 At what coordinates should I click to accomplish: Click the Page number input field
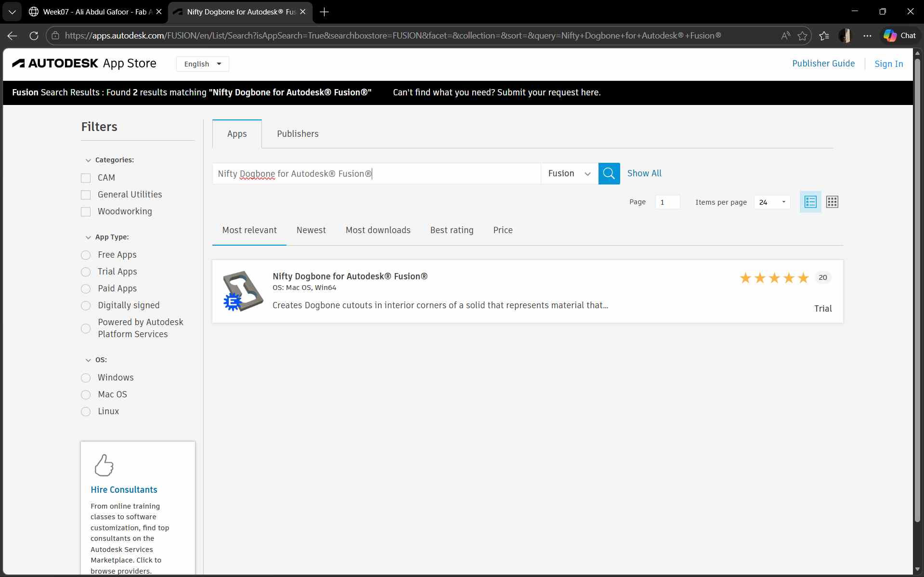(667, 202)
